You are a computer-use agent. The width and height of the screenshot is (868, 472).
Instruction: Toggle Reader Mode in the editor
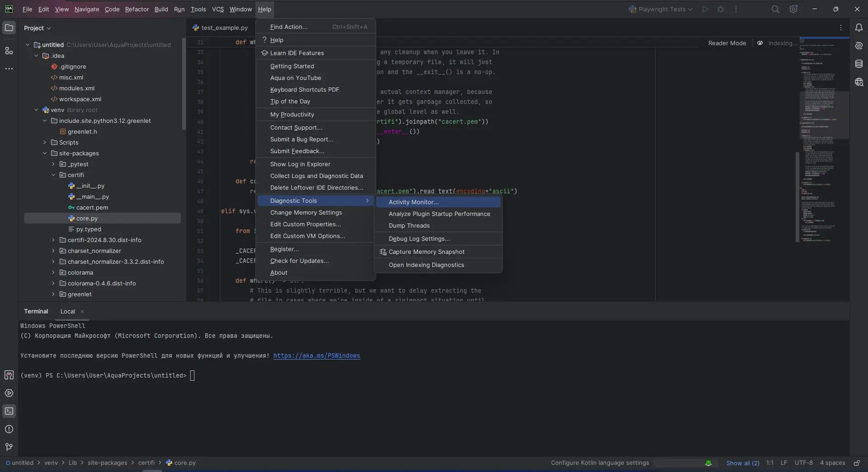(x=726, y=43)
